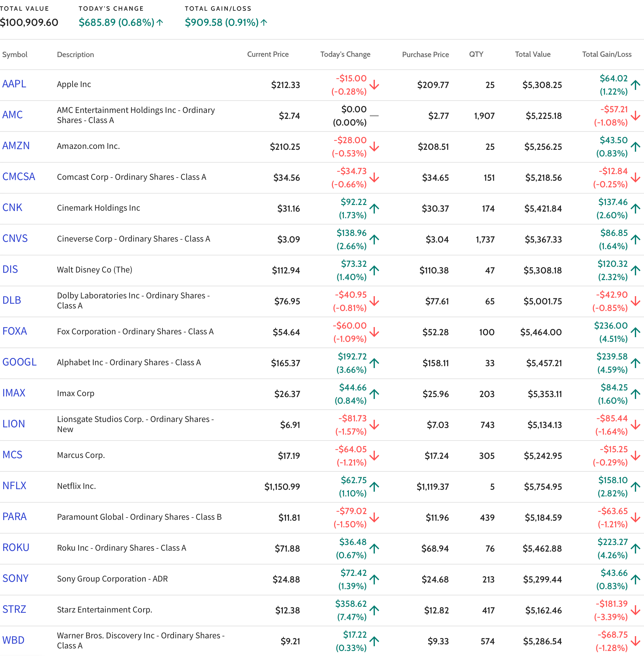The image size is (644, 656).
Task: Click AMC unchanged dash indicator
Action: [374, 116]
